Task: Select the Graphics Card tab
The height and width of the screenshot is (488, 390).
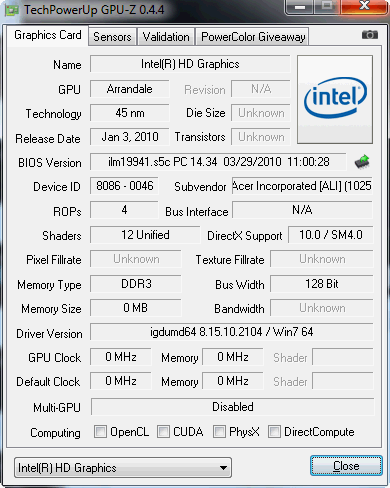Action: (48, 35)
